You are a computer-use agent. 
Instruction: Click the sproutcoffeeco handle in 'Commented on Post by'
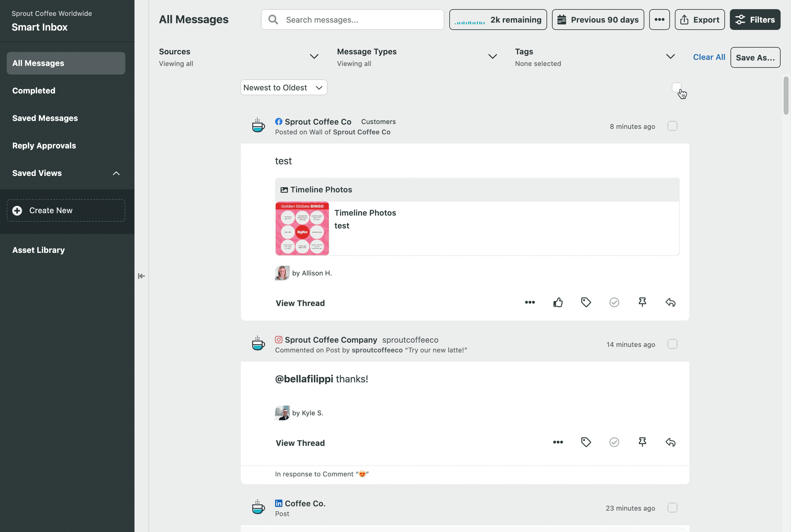[x=377, y=350]
